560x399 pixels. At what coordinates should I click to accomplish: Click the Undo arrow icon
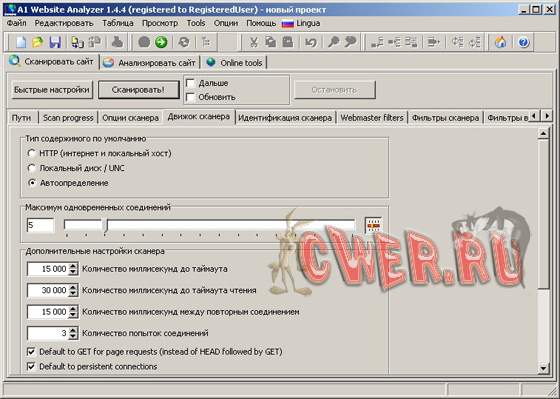pyautogui.click(x=311, y=42)
